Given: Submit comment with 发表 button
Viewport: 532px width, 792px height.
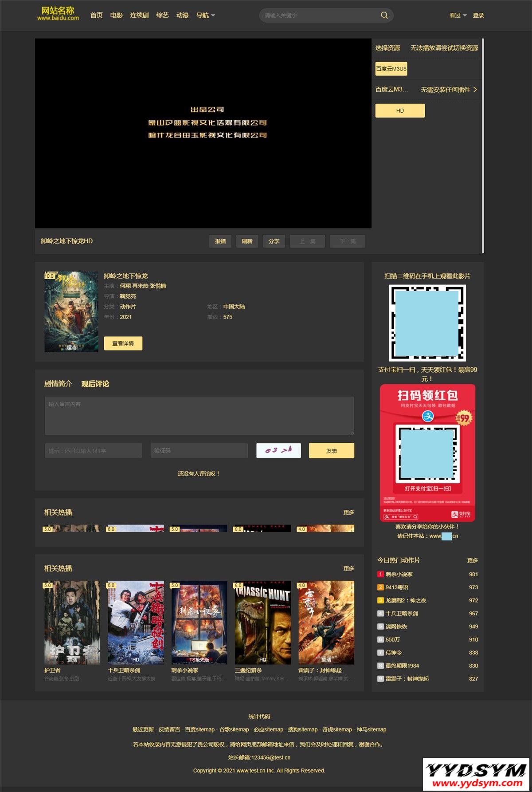Looking at the screenshot, I should 331,450.
